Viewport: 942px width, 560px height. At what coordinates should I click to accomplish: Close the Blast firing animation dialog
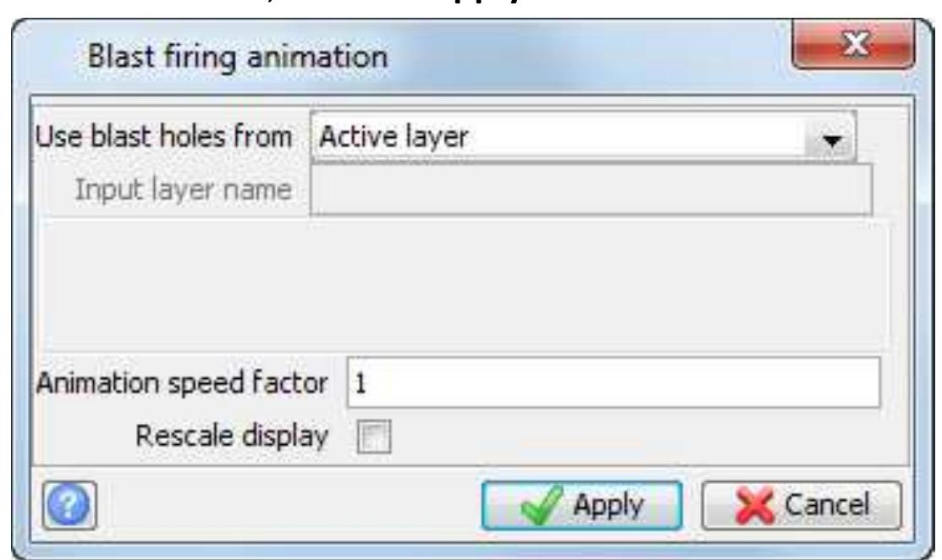[x=854, y=45]
